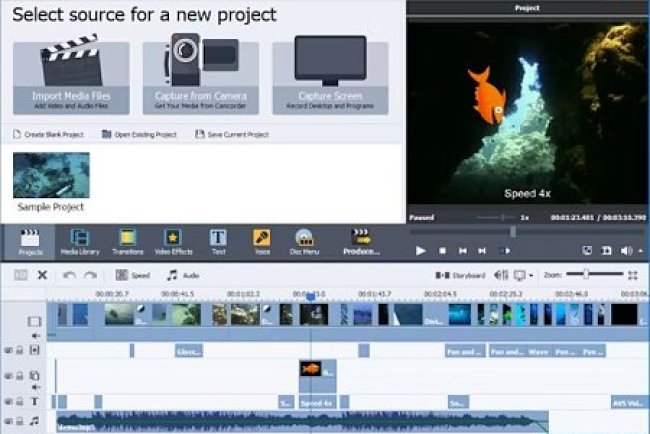
Task: Click the zoom-to-fit timeline icon
Action: click(633, 275)
